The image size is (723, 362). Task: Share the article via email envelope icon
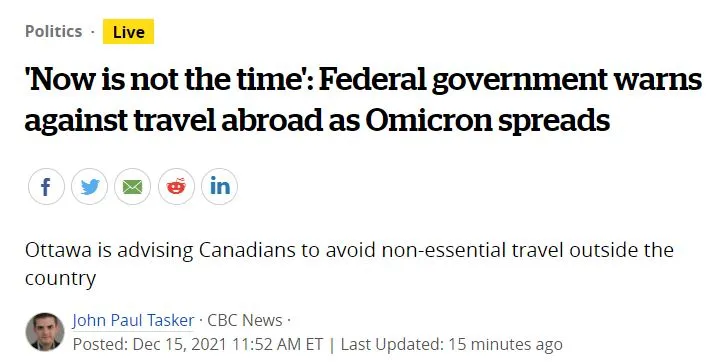click(132, 186)
